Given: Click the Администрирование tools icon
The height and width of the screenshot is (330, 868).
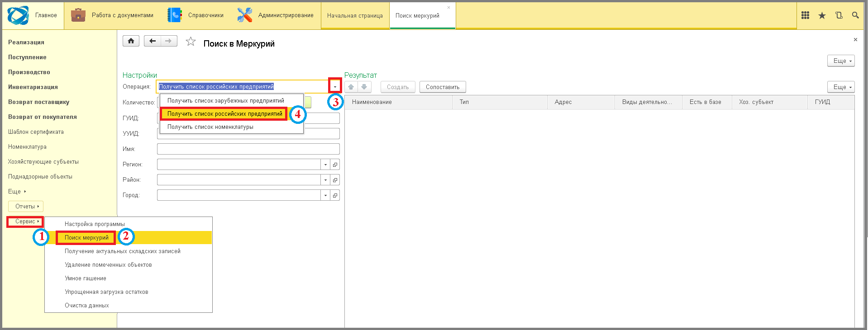Looking at the screenshot, I should [245, 15].
